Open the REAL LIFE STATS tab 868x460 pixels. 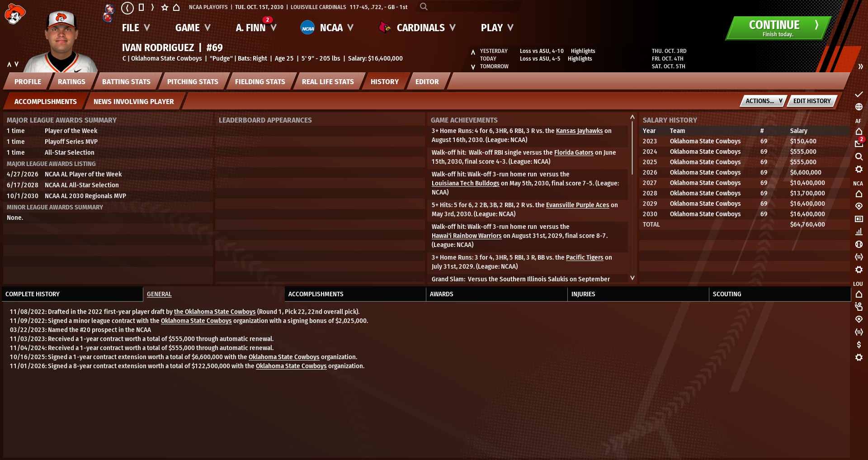coord(328,81)
